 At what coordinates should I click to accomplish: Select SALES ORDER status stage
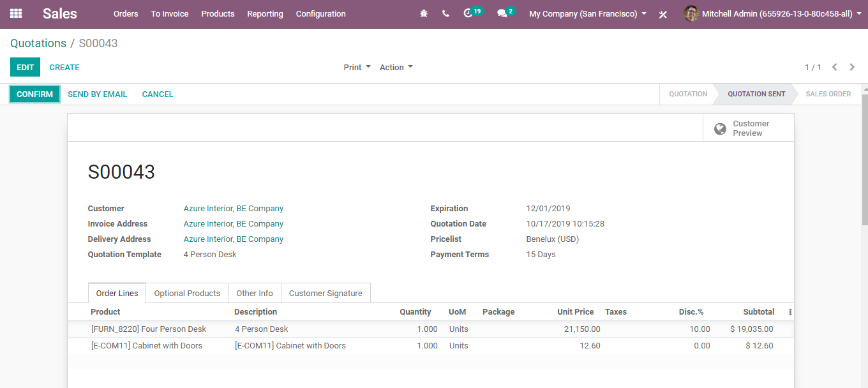(828, 94)
